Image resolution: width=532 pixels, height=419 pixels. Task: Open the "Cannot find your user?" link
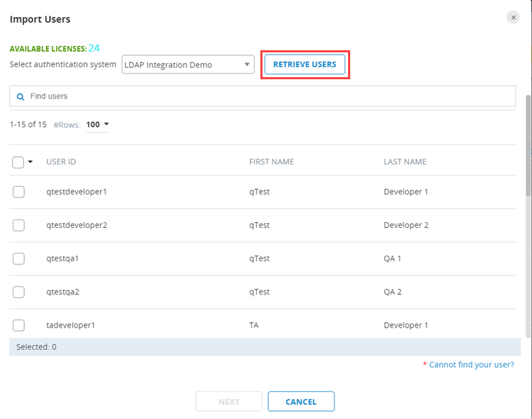471,365
